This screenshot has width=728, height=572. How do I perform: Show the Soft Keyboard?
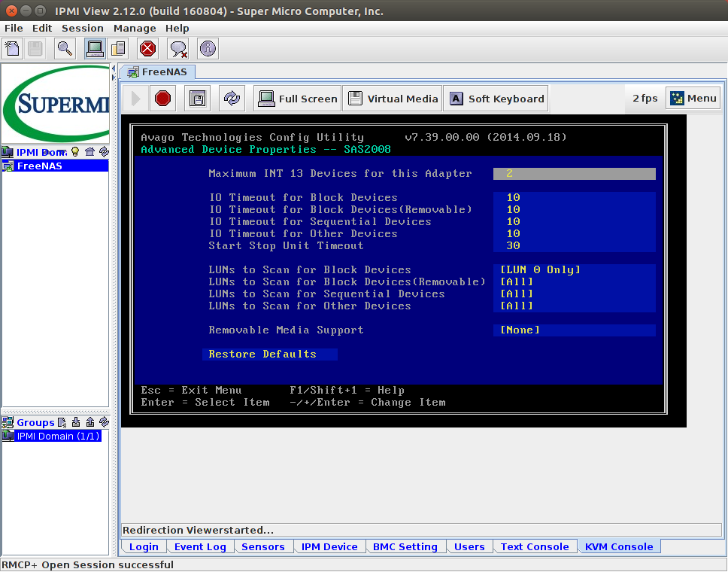[497, 99]
